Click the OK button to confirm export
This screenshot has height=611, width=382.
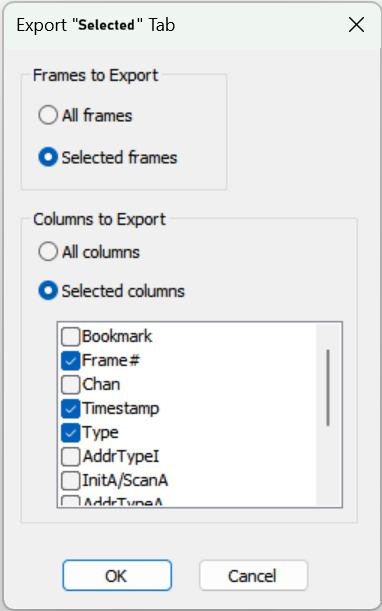(117, 576)
